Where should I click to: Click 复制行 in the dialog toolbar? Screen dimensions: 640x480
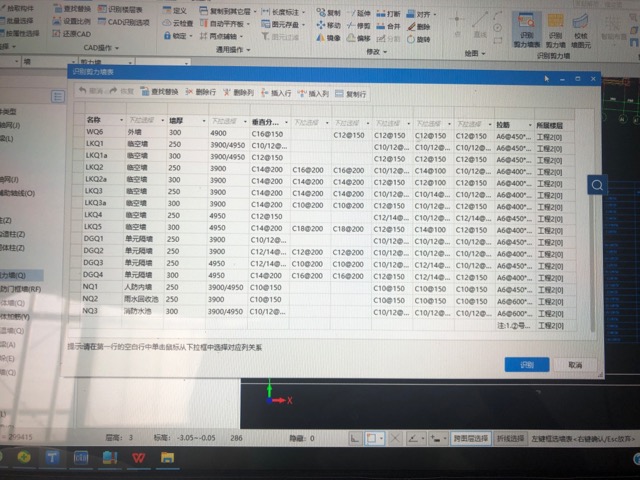pos(351,94)
